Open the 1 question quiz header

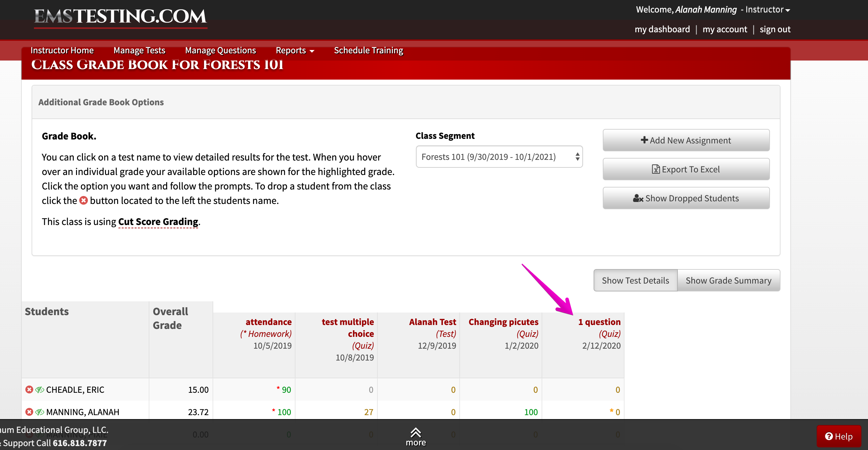tap(599, 322)
